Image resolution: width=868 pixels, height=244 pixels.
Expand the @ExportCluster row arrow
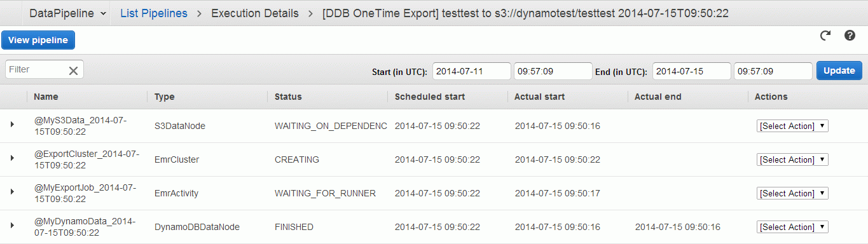pos(12,158)
